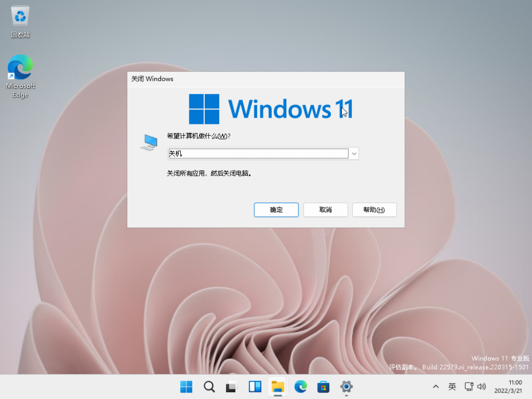Open help with 帮助(H) button
The width and height of the screenshot is (532, 399).
(374, 210)
